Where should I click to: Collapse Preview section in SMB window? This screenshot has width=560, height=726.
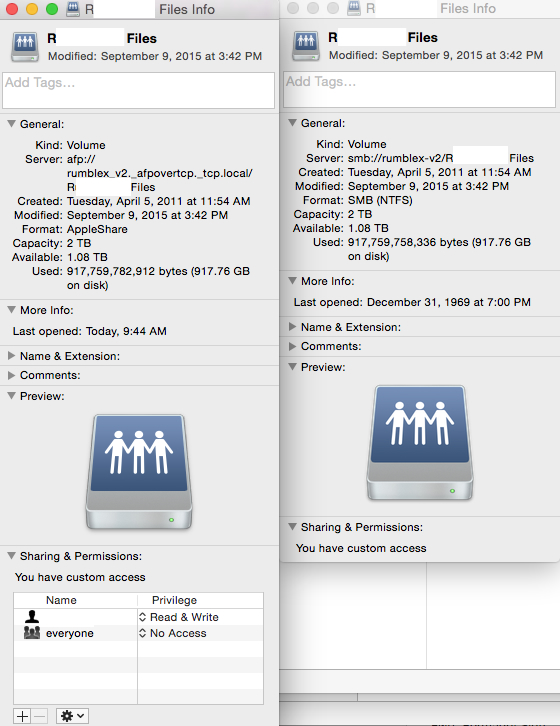[x=292, y=367]
